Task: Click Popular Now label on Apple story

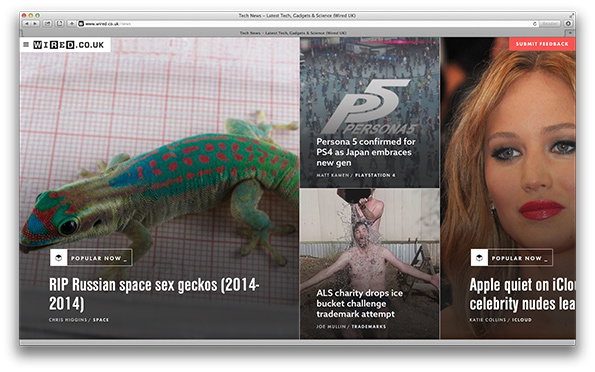Action: pos(521,258)
